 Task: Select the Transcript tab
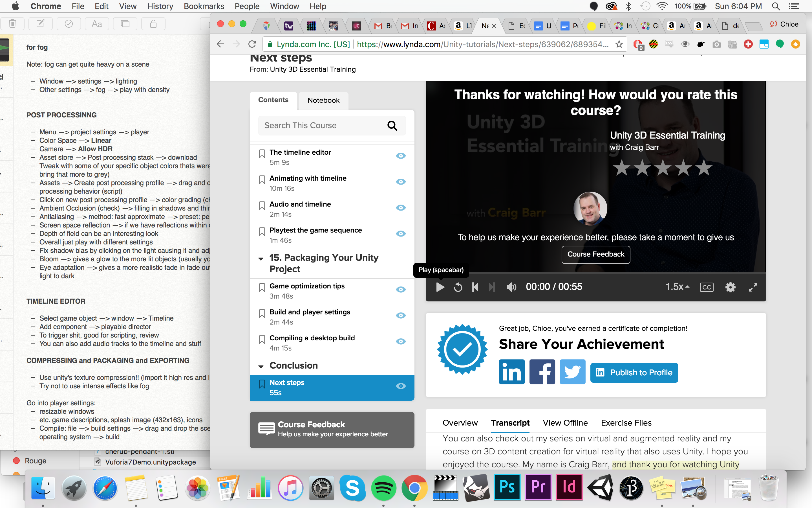[x=510, y=423]
